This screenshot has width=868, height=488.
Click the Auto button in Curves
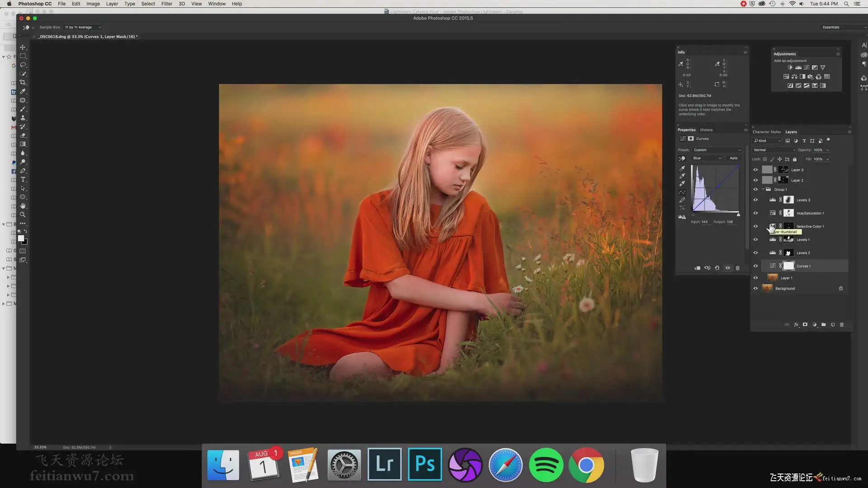pos(733,158)
